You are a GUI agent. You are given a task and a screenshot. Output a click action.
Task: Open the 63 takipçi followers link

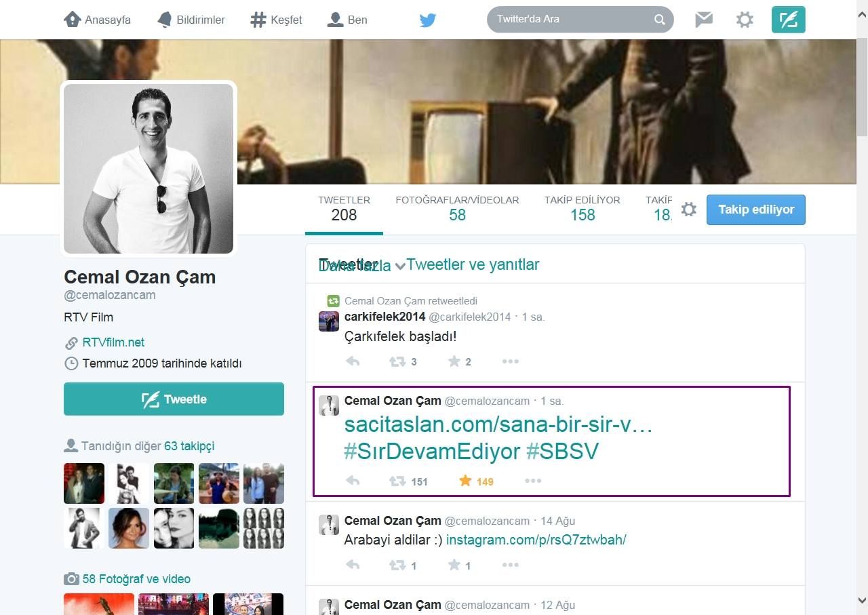click(189, 446)
